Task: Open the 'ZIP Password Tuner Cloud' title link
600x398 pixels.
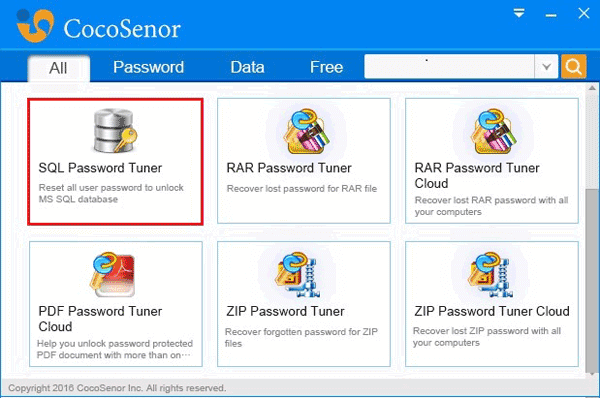Action: tap(492, 311)
